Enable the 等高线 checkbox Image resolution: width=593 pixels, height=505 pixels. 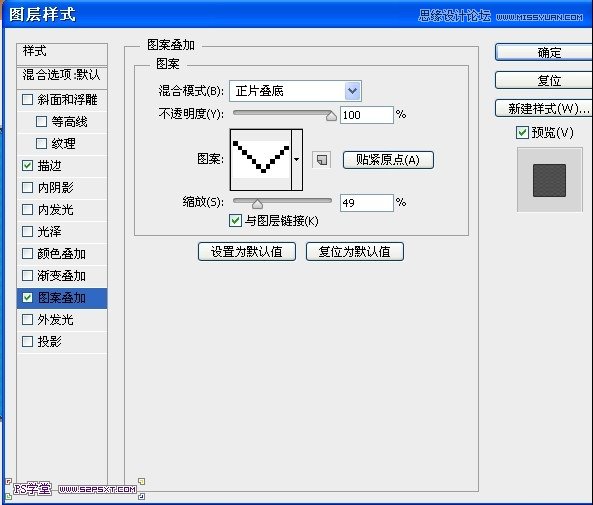point(41,122)
